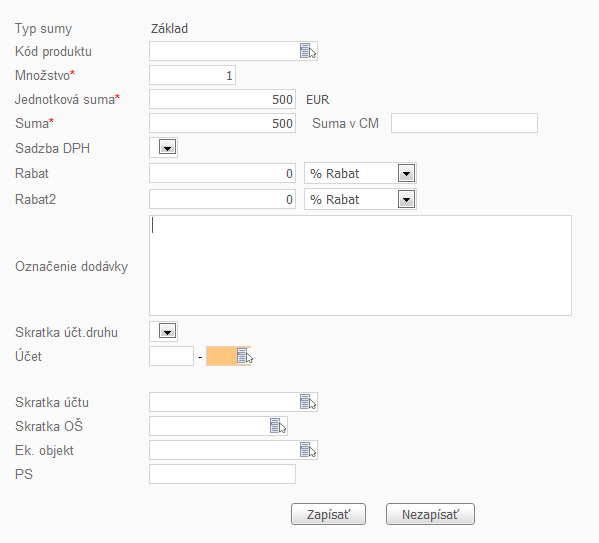Focus the Jednotková suma field
Image resolution: width=599 pixels, height=543 pixels.
click(x=222, y=99)
